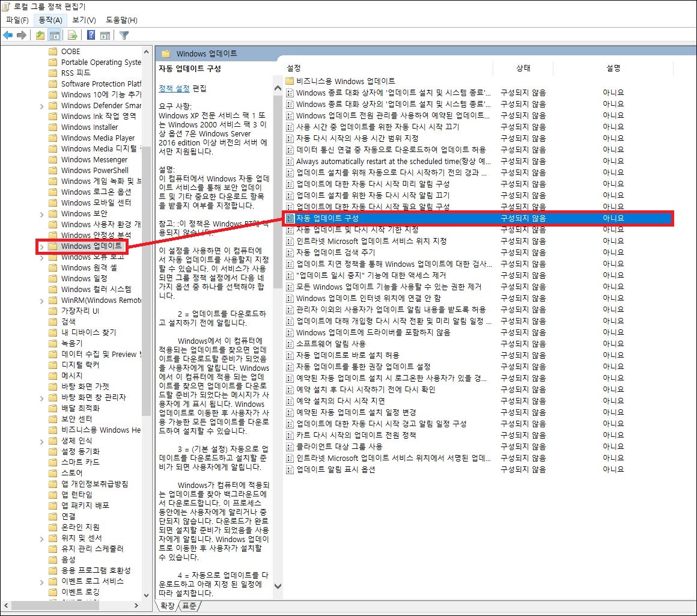Select 앱 패키지 배포 in the tree
The image size is (697, 616).
pyautogui.click(x=85, y=505)
